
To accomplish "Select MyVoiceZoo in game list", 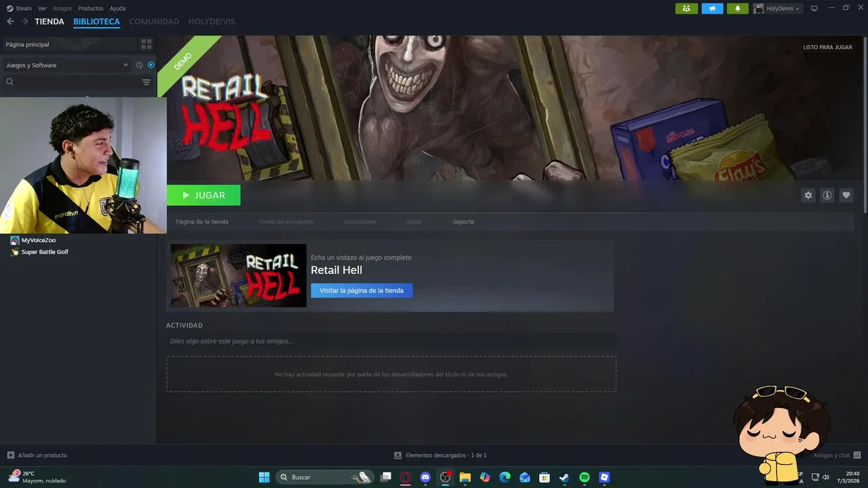I will coord(39,240).
